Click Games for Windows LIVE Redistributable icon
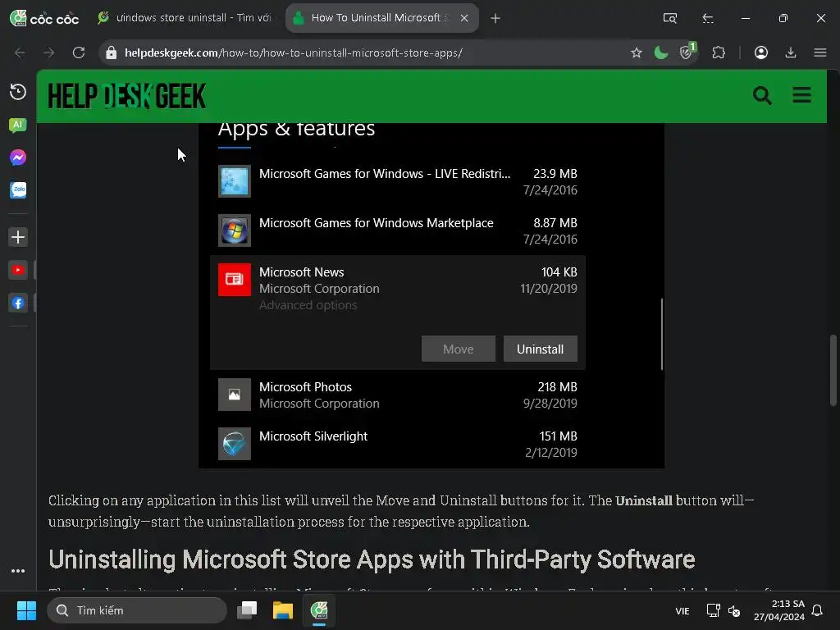The image size is (840, 630). tap(234, 181)
